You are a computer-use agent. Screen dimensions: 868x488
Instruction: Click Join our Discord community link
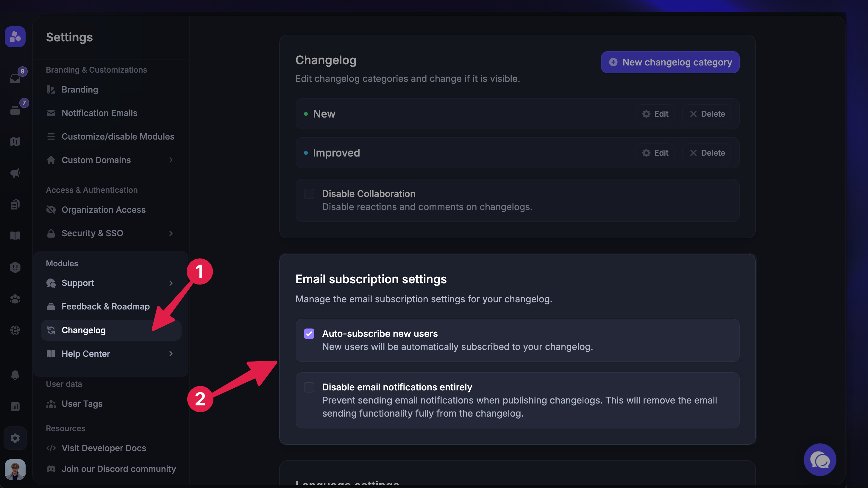coord(118,469)
